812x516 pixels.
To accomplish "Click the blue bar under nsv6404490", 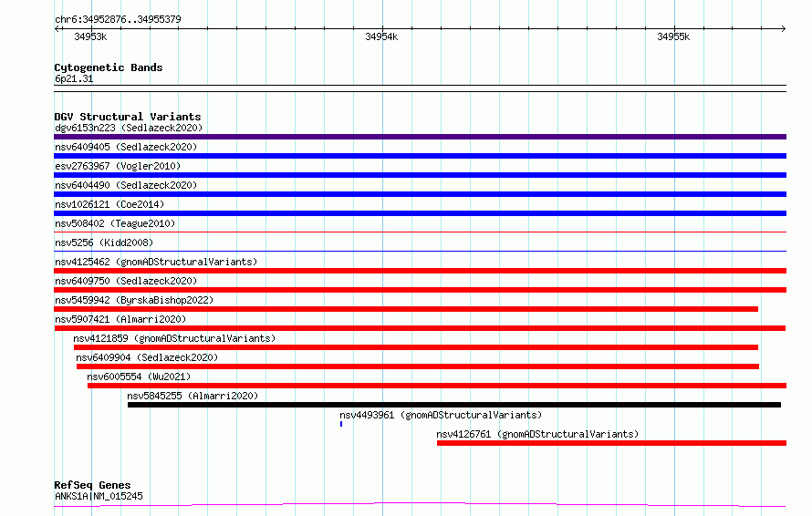I will tap(420, 194).
